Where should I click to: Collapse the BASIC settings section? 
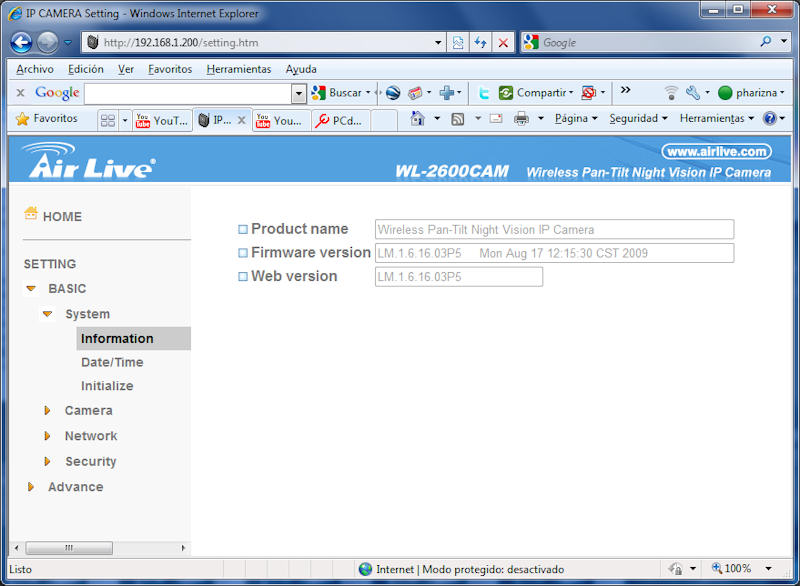[31, 289]
